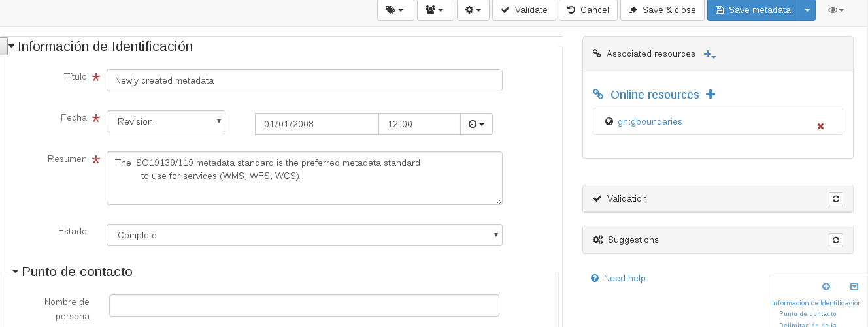Open the Need help link

click(x=624, y=279)
